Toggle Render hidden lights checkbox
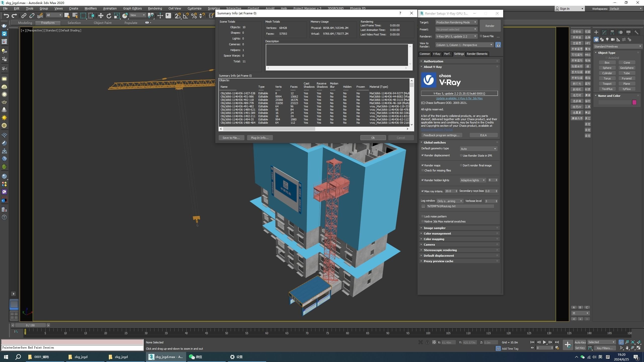The height and width of the screenshot is (362, 644). [x=422, y=180]
